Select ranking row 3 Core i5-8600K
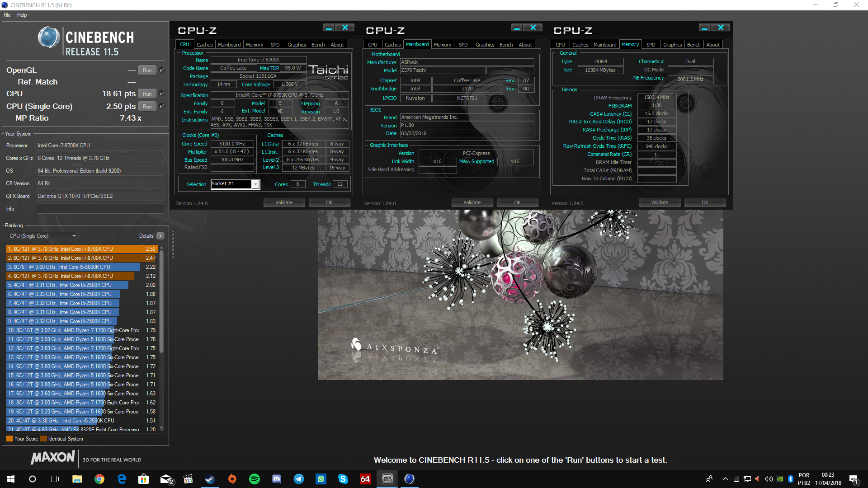This screenshot has height=488, width=868. pos(82,267)
